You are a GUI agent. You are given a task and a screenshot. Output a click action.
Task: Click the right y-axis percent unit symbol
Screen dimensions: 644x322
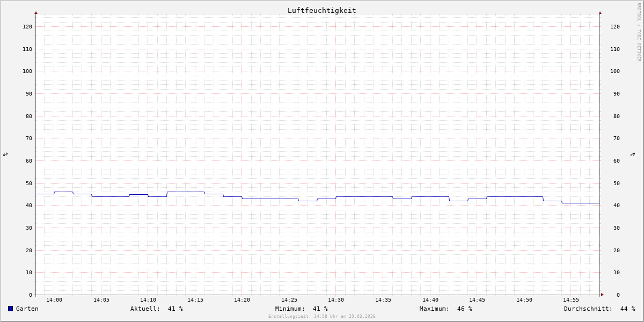click(633, 154)
